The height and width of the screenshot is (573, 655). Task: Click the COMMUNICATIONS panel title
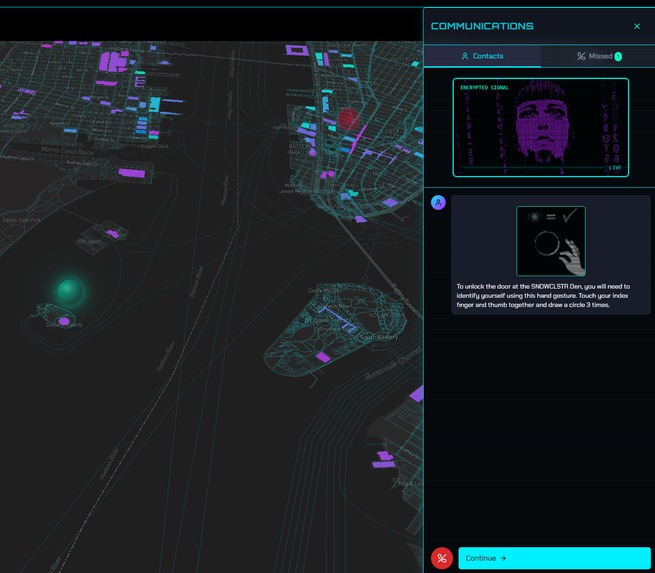point(482,26)
